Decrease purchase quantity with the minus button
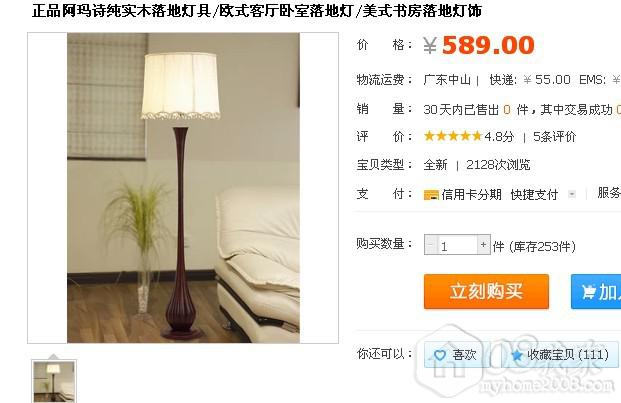The image size is (621, 403). [431, 245]
